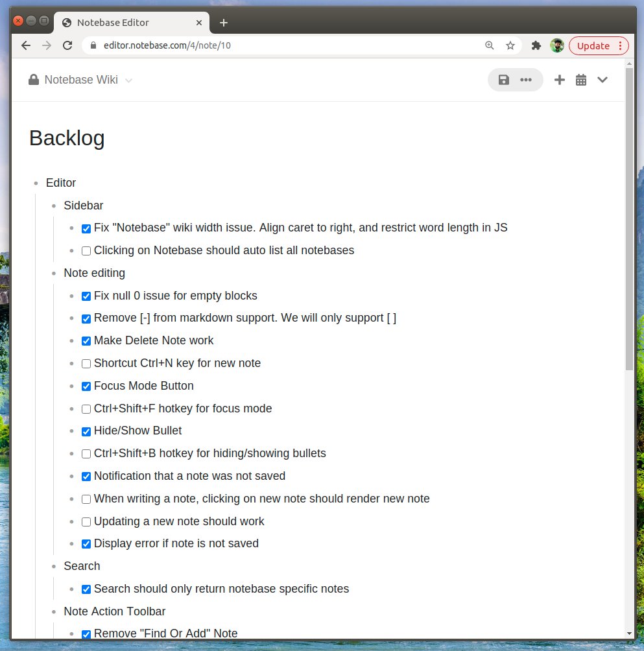This screenshot has width=644, height=651.
Task: Go back with browser back arrow
Action: pos(26,45)
